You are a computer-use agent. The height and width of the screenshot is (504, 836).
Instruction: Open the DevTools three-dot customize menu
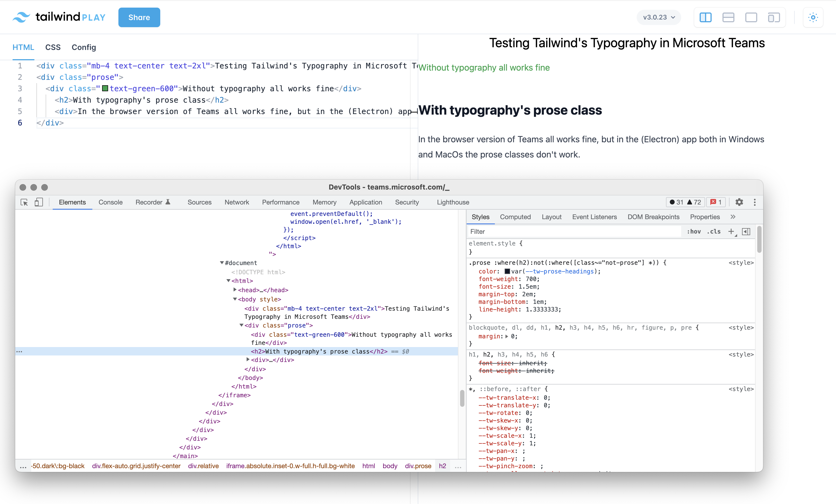coord(755,202)
